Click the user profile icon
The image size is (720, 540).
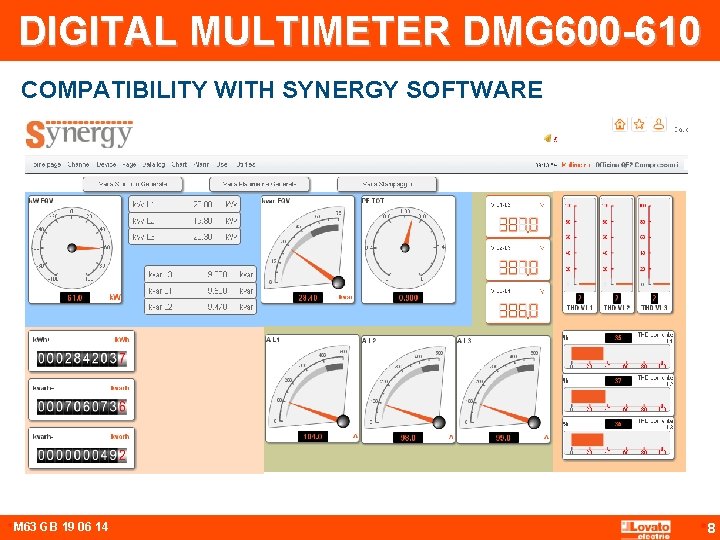pos(659,124)
